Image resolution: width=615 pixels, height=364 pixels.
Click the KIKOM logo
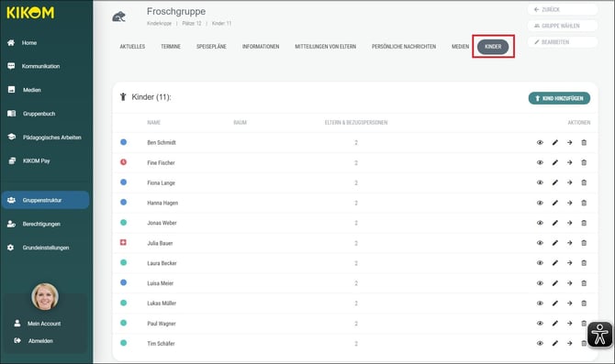[x=30, y=13]
